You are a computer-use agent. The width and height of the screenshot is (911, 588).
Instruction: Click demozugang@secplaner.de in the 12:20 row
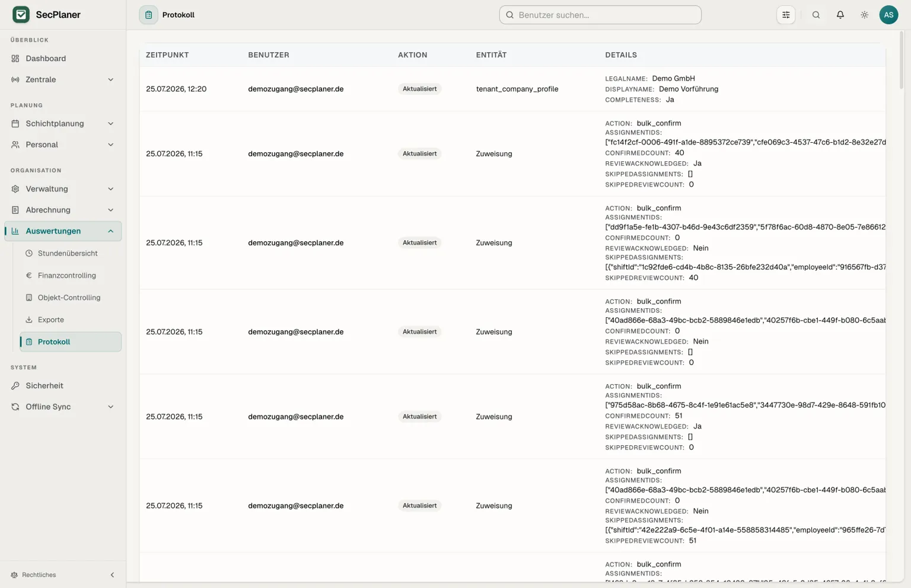tap(296, 89)
